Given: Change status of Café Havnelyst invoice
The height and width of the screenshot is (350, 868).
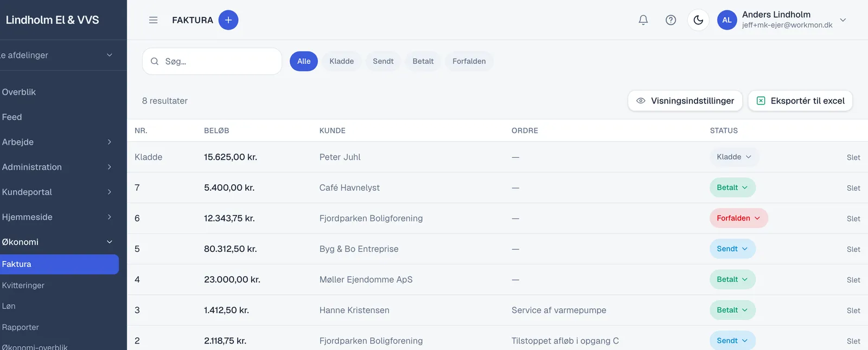Looking at the screenshot, I should coord(732,187).
